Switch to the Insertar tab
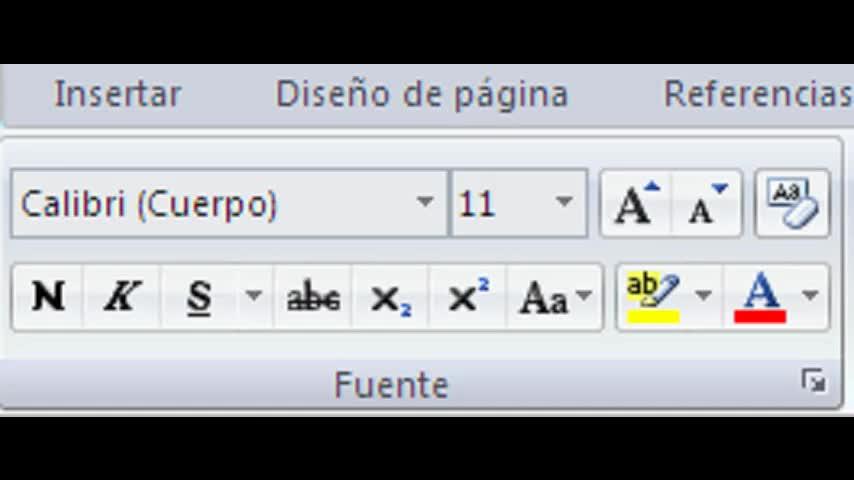This screenshot has width=854, height=480. pos(118,94)
